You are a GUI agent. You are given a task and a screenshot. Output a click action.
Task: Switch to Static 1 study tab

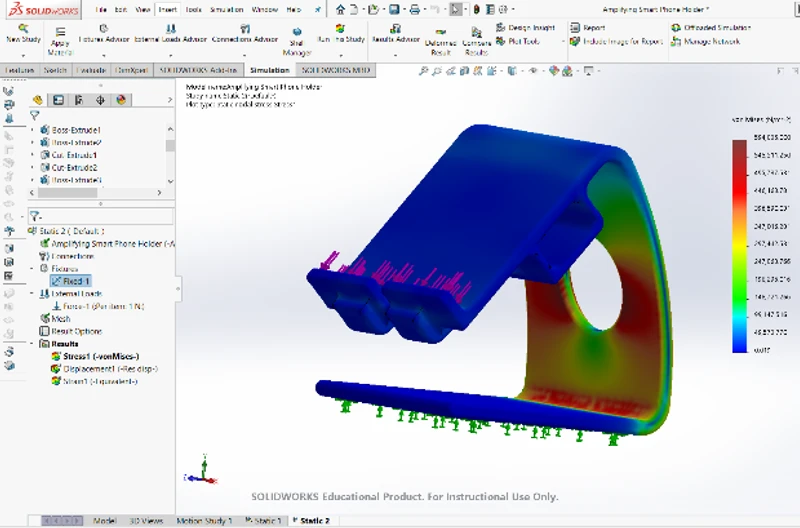[x=264, y=520]
